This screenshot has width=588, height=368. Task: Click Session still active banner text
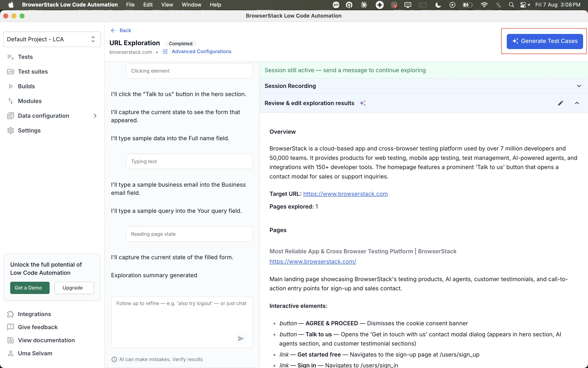point(345,70)
